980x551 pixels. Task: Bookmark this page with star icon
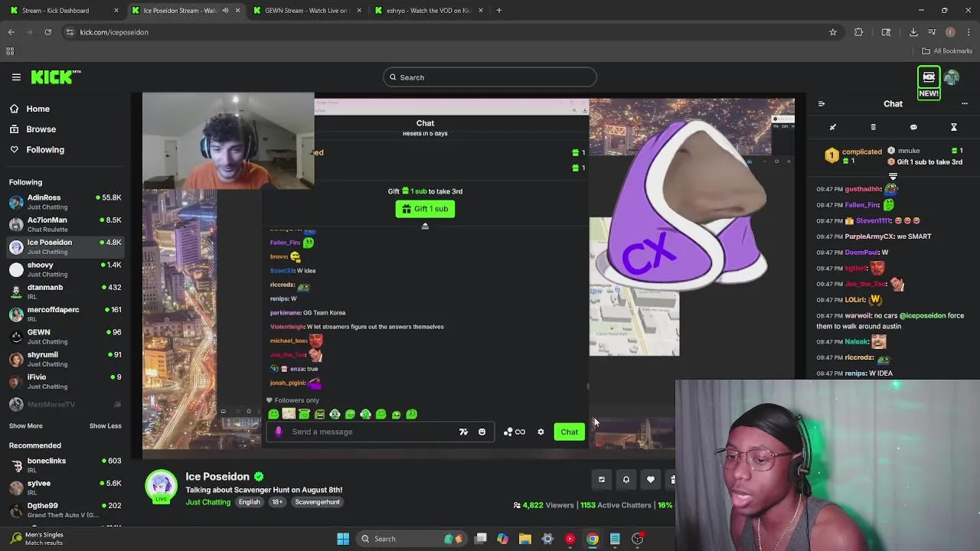tap(833, 32)
